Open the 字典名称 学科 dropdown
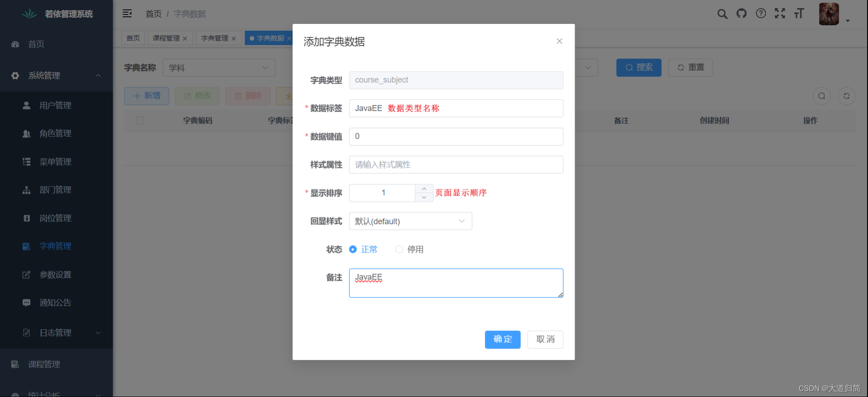868x397 pixels. 219,68
